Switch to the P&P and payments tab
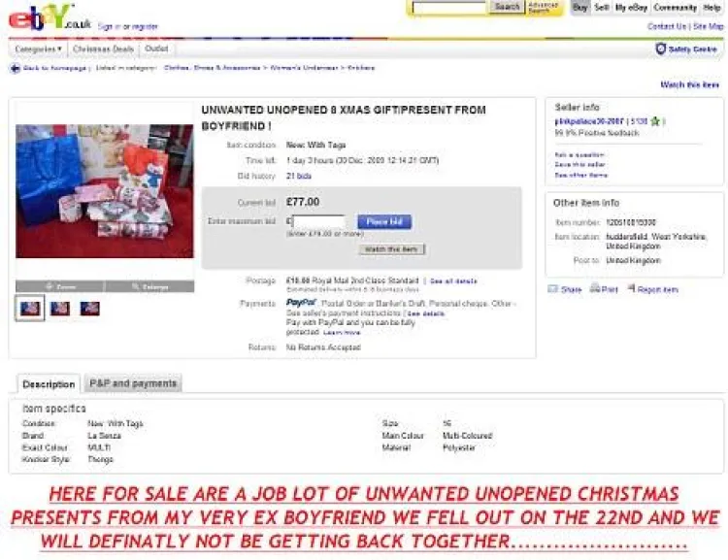 click(133, 383)
